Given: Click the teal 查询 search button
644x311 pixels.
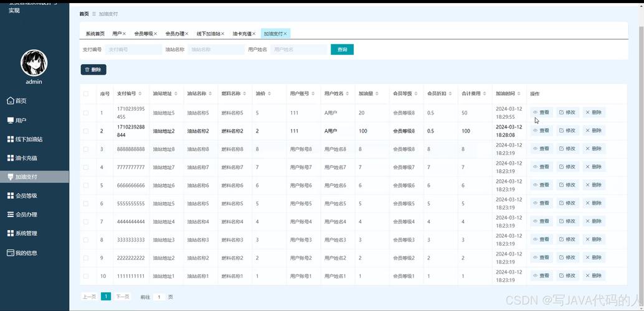Looking at the screenshot, I should (x=342, y=49).
